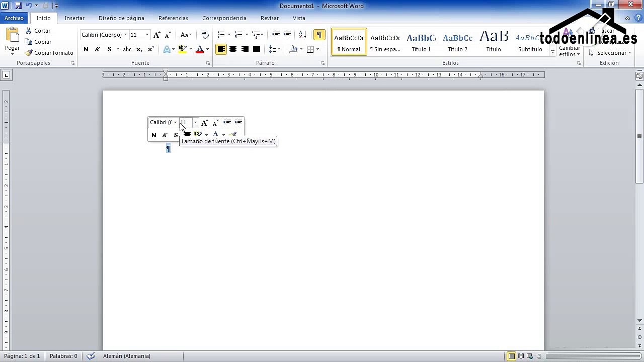Click Copiar in the clipboard group
The width and height of the screenshot is (644, 362).
[38, 42]
